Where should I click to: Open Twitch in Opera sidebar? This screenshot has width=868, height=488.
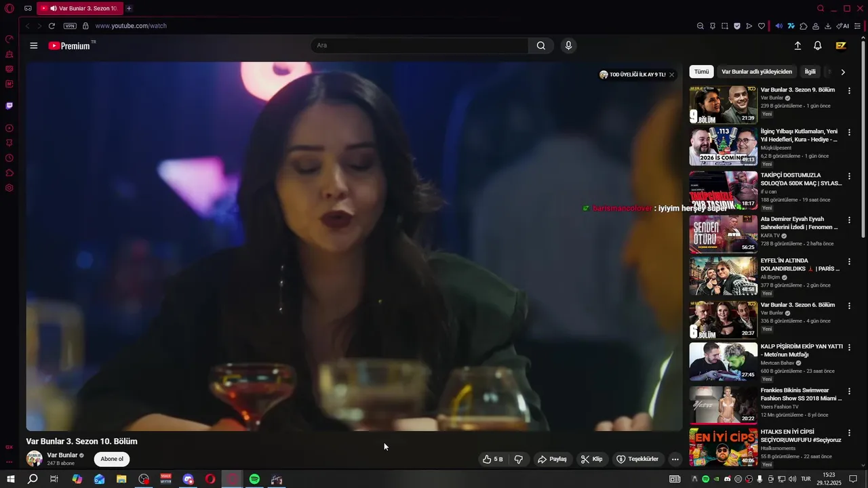click(9, 106)
